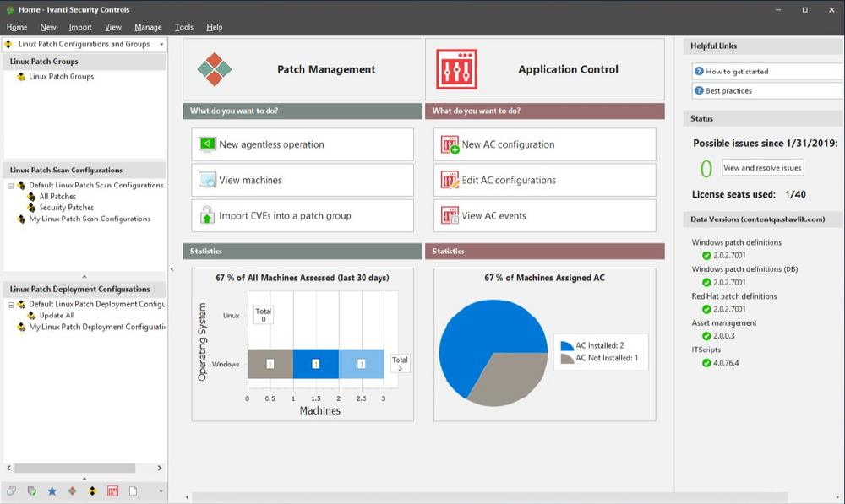Click the patch diamond icon in bottom navigation bar
The width and height of the screenshot is (845, 504).
pos(72,491)
